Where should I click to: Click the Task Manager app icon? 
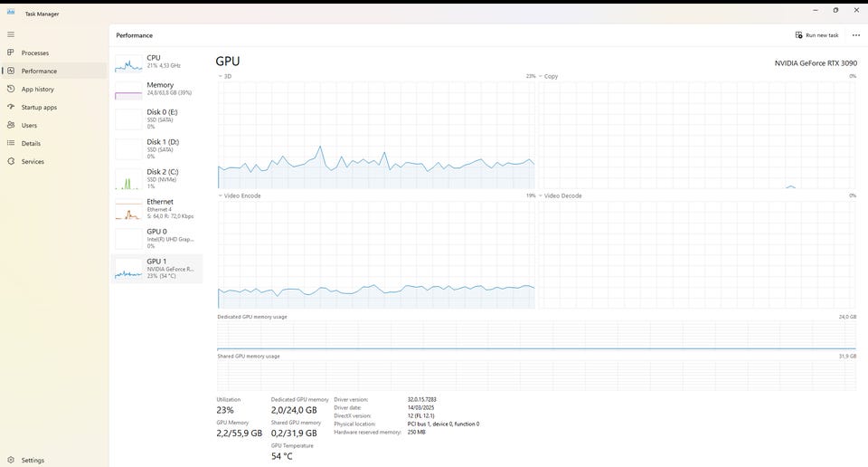click(x=11, y=12)
